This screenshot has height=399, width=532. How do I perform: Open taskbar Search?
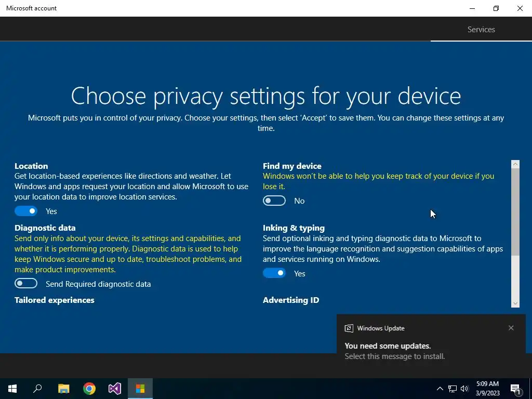37,389
